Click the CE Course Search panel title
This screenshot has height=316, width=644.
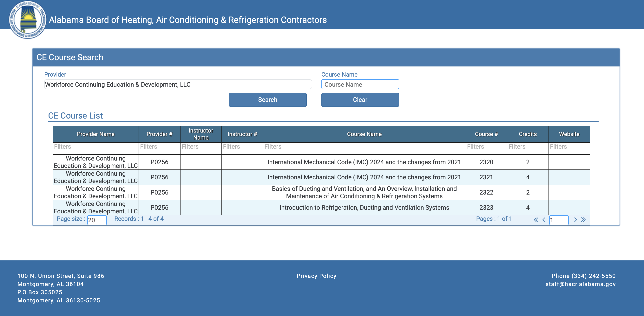click(70, 57)
